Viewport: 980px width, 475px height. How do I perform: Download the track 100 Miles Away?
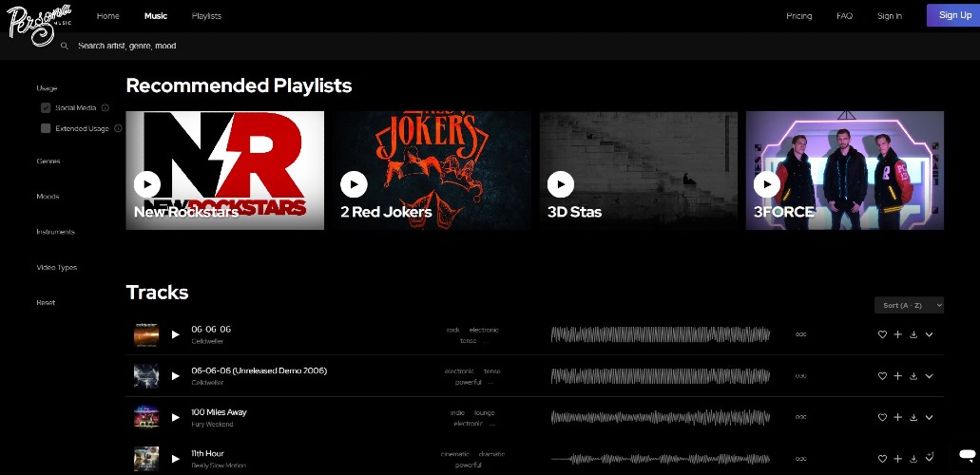pos(913,417)
